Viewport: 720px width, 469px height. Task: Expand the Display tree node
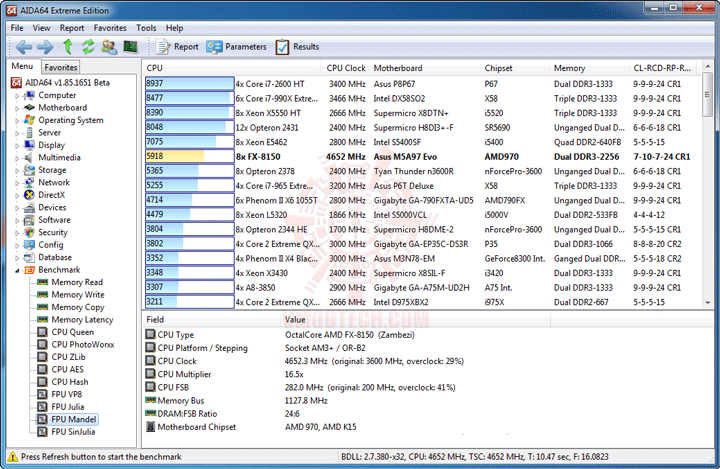(17, 146)
